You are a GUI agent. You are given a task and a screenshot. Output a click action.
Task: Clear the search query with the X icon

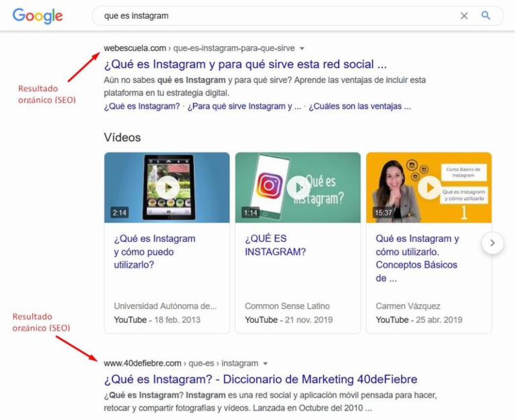pos(464,16)
